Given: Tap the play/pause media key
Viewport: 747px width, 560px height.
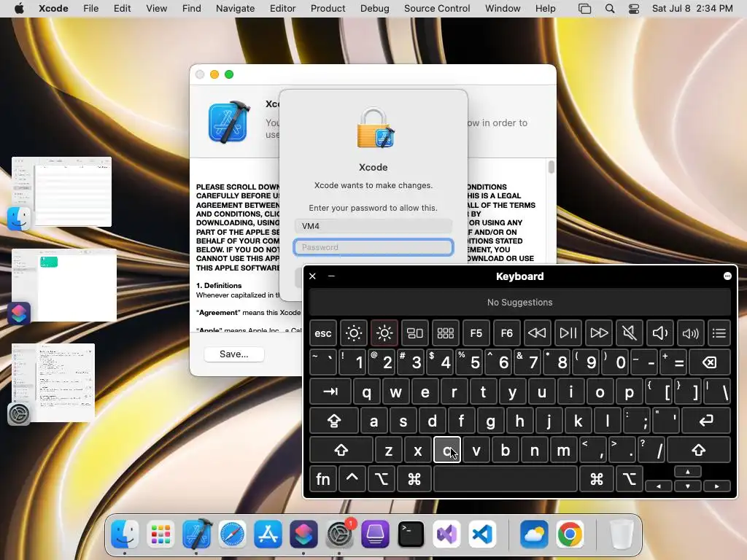Looking at the screenshot, I should click(568, 332).
